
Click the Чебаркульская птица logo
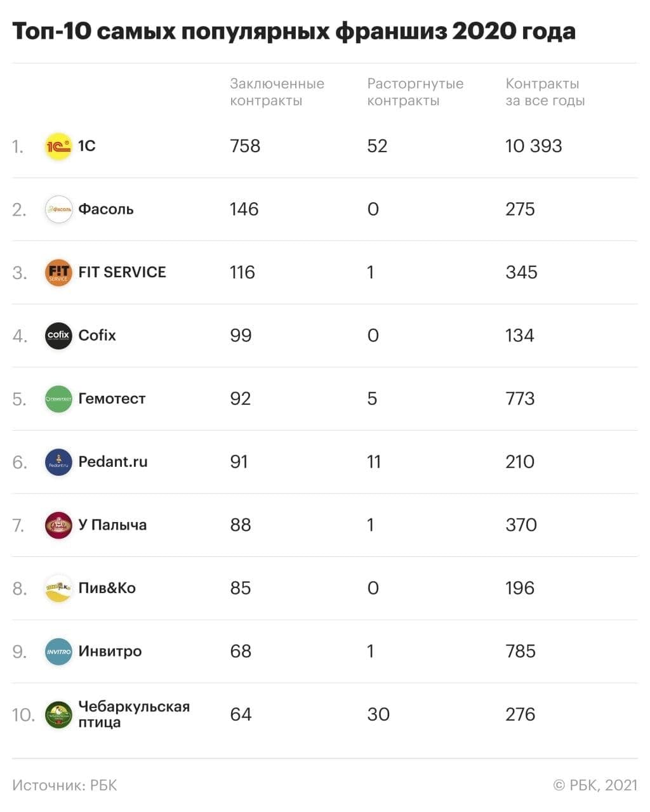pyautogui.click(x=58, y=715)
